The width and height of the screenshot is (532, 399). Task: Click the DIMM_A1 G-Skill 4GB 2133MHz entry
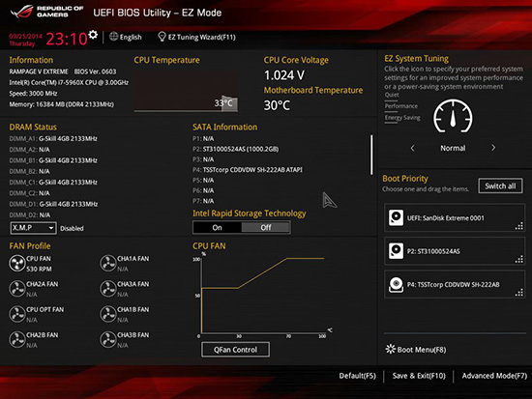(53, 139)
